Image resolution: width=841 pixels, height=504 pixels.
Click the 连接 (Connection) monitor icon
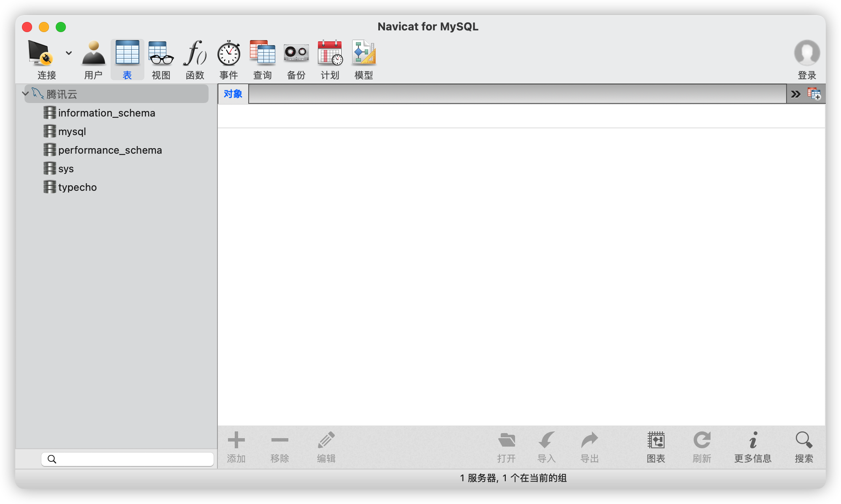(x=41, y=54)
